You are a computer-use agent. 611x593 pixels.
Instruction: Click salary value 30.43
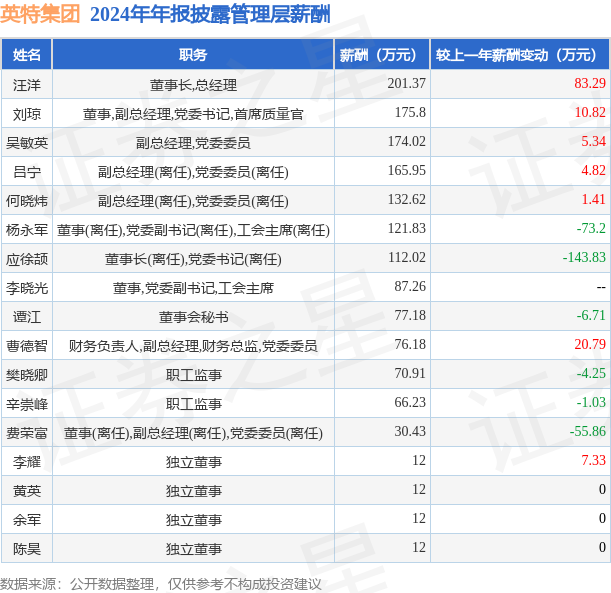(x=410, y=431)
